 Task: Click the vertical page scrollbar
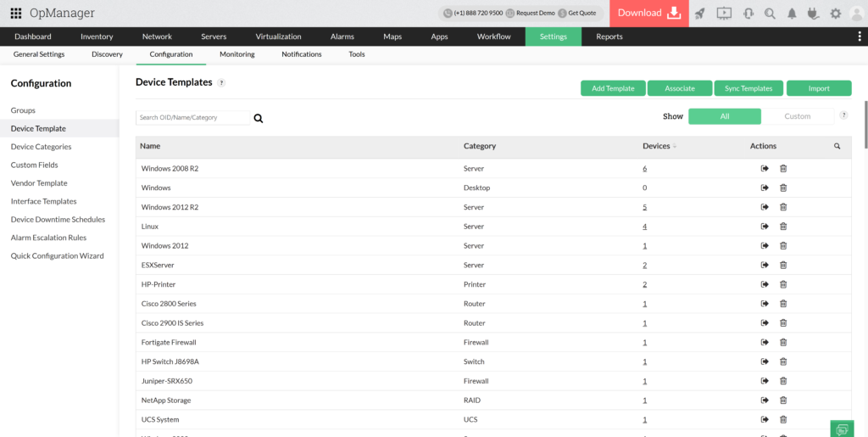(864, 119)
